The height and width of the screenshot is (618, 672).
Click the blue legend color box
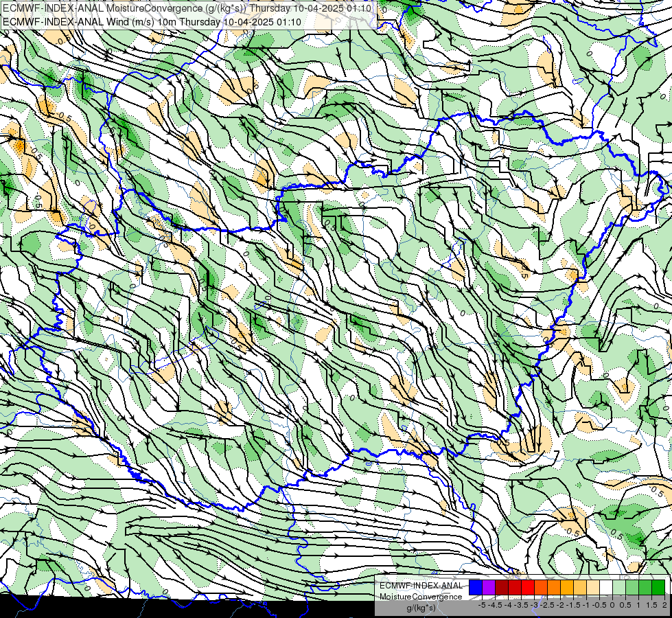[476, 587]
